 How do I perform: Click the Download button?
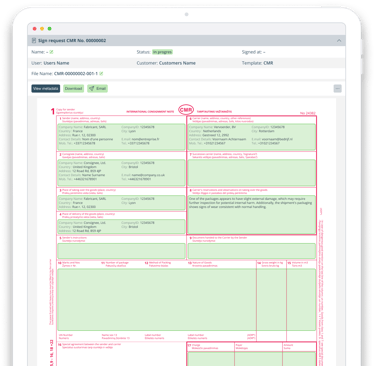point(73,88)
